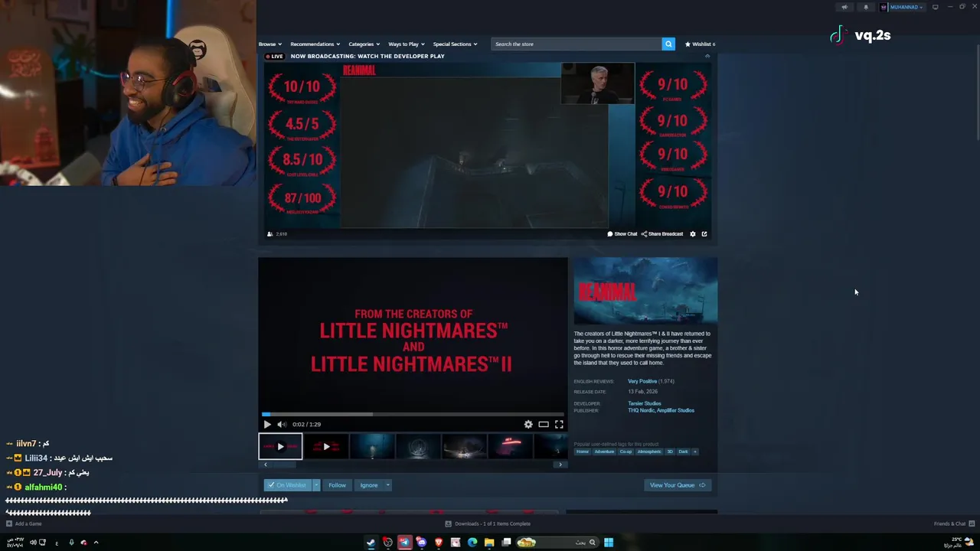Screen dimensions: 980x551
Task: Open the Microsoft Edge taskbar icon
Action: (472, 543)
